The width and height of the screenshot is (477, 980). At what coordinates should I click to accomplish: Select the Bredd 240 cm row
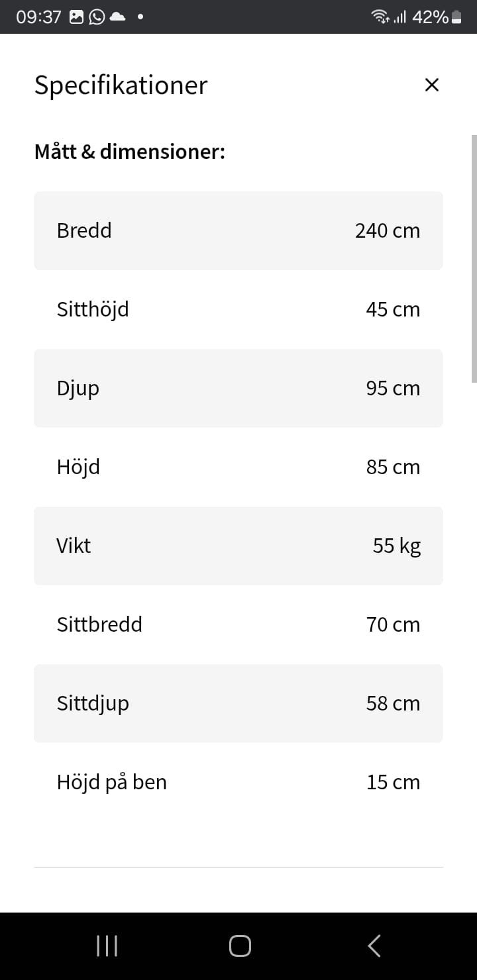tap(238, 230)
